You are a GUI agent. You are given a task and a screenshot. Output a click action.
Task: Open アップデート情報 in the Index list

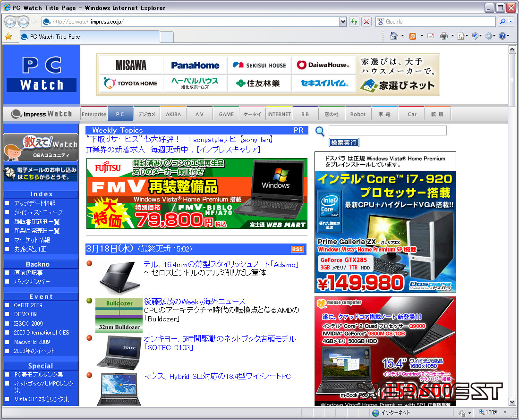point(35,203)
